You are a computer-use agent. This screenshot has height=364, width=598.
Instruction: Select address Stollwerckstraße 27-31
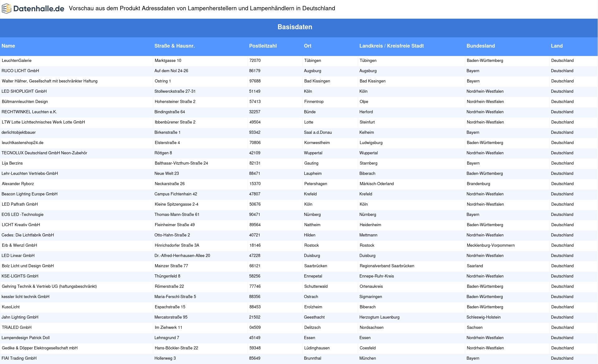point(175,91)
